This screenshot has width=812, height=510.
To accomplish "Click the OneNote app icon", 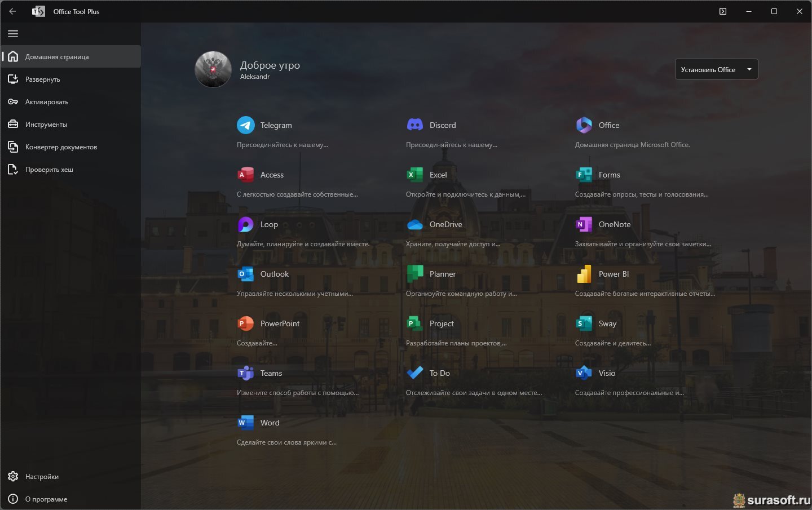I will point(584,224).
